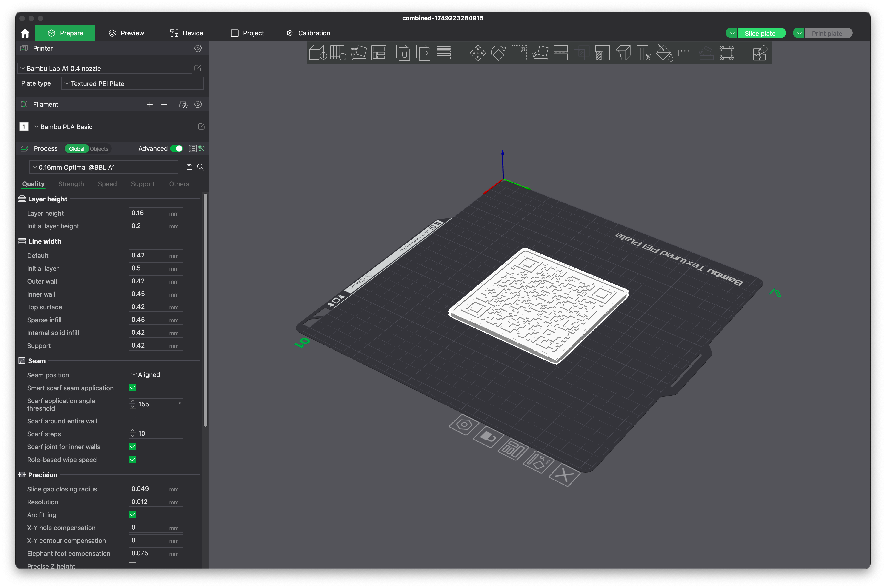Click the Auto orient toolbar icon
This screenshot has height=588, width=886.
[358, 53]
